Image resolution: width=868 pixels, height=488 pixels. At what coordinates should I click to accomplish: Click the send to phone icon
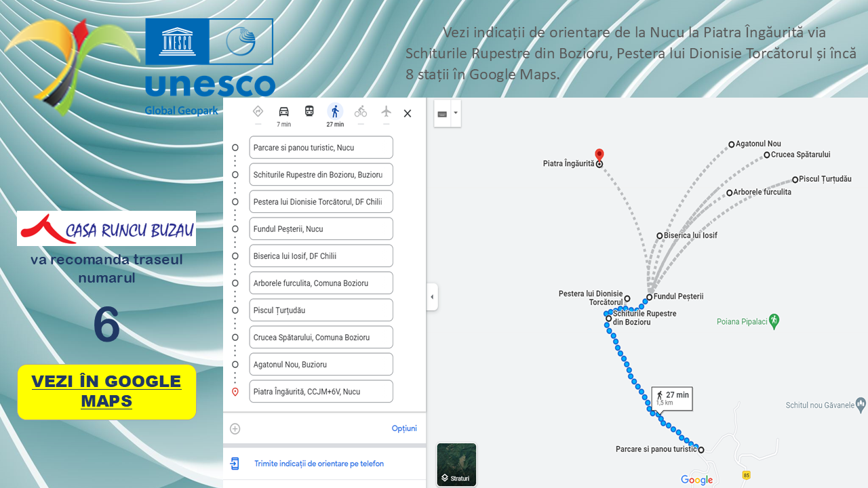(235, 464)
